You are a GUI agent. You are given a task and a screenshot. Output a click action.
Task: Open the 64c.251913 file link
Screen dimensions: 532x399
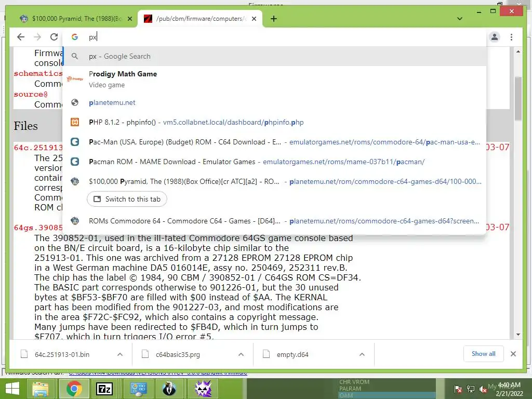[x=38, y=147]
